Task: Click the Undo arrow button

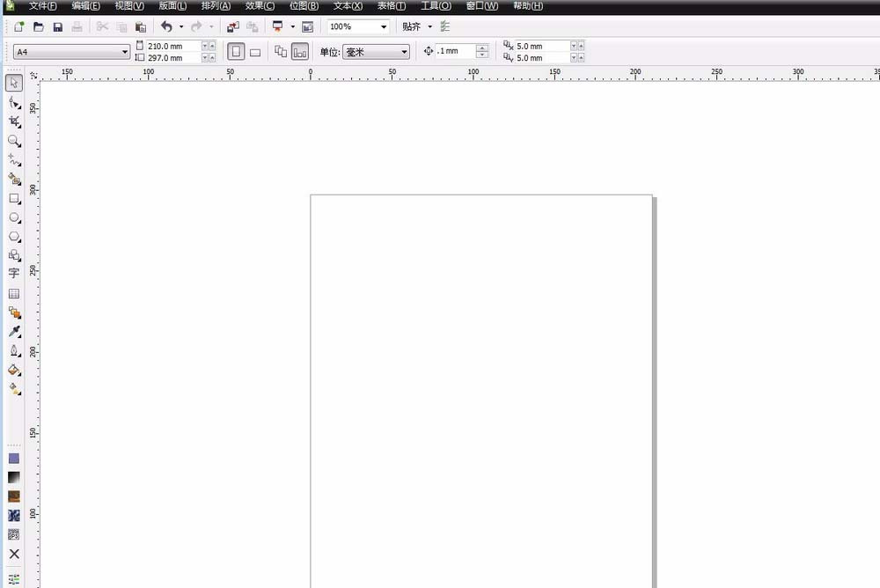Action: pos(166,27)
